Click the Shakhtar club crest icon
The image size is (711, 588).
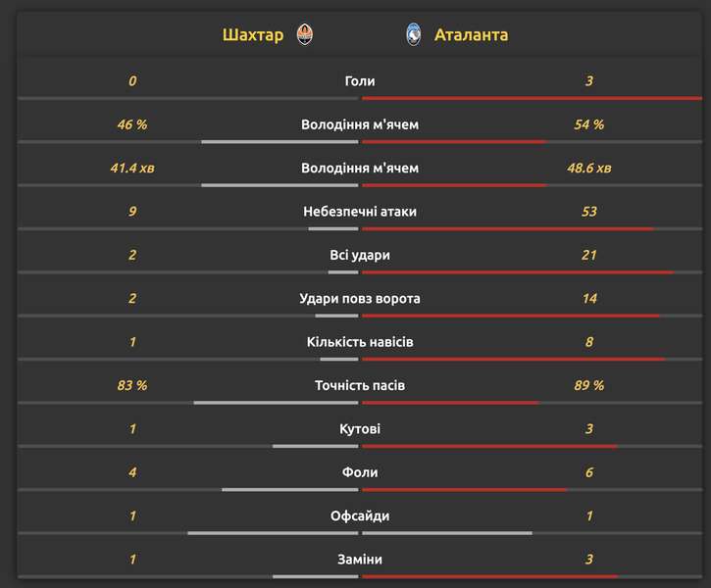(305, 35)
